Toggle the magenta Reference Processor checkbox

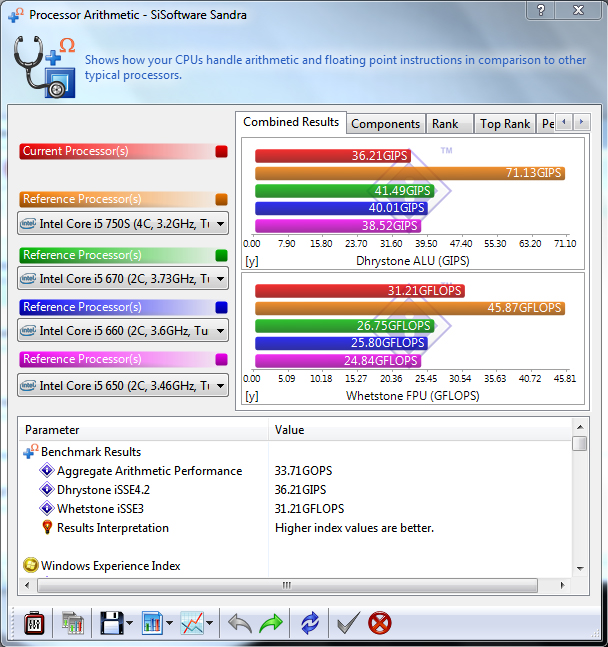point(221,359)
